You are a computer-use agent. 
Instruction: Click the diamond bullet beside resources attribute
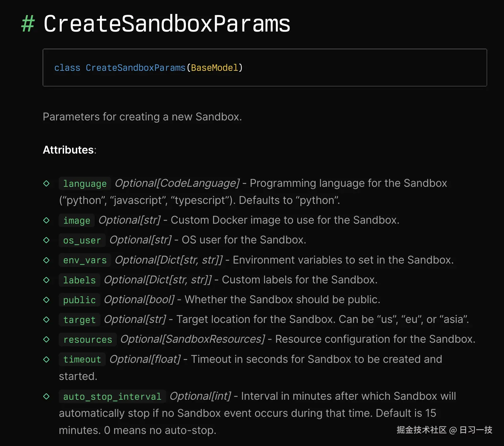click(47, 339)
